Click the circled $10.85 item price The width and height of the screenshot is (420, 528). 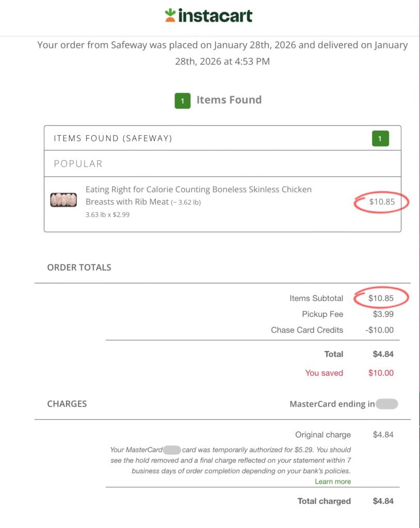click(382, 202)
